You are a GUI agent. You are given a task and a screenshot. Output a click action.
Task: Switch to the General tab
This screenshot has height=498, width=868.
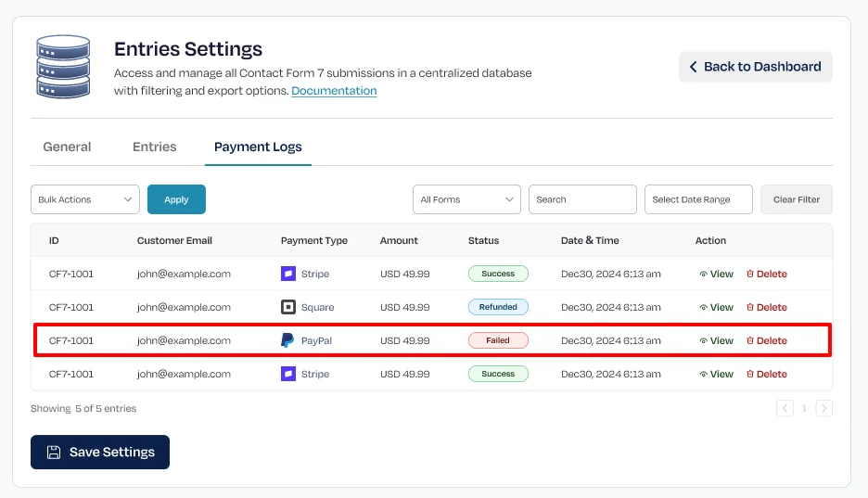tap(67, 147)
